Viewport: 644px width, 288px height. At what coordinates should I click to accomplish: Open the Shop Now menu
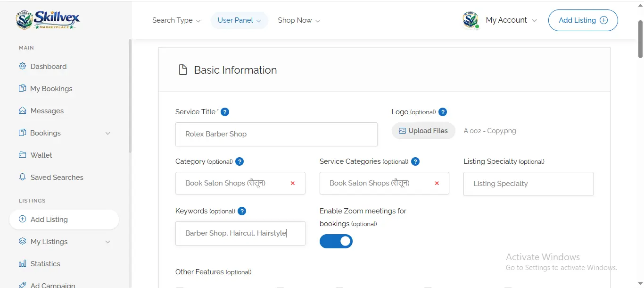click(298, 20)
